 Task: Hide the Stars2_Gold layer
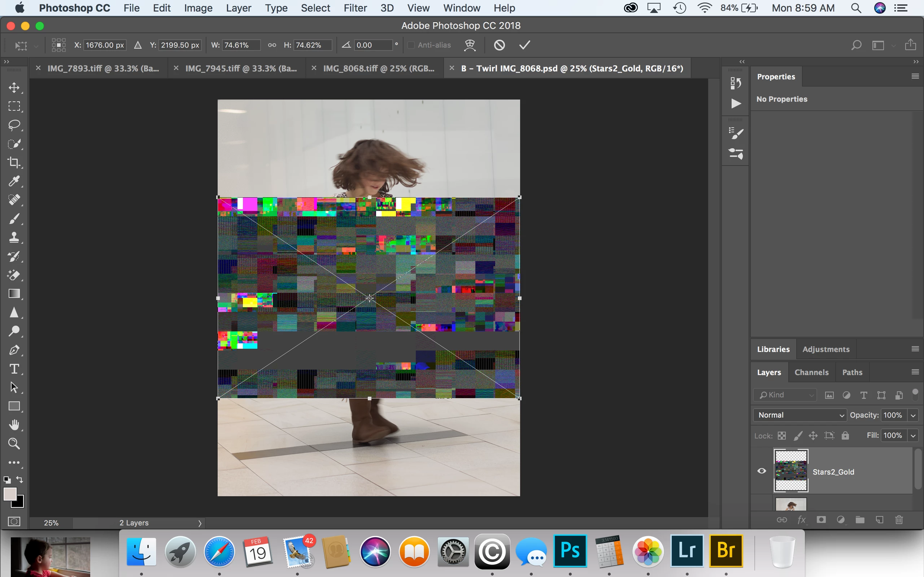click(762, 471)
